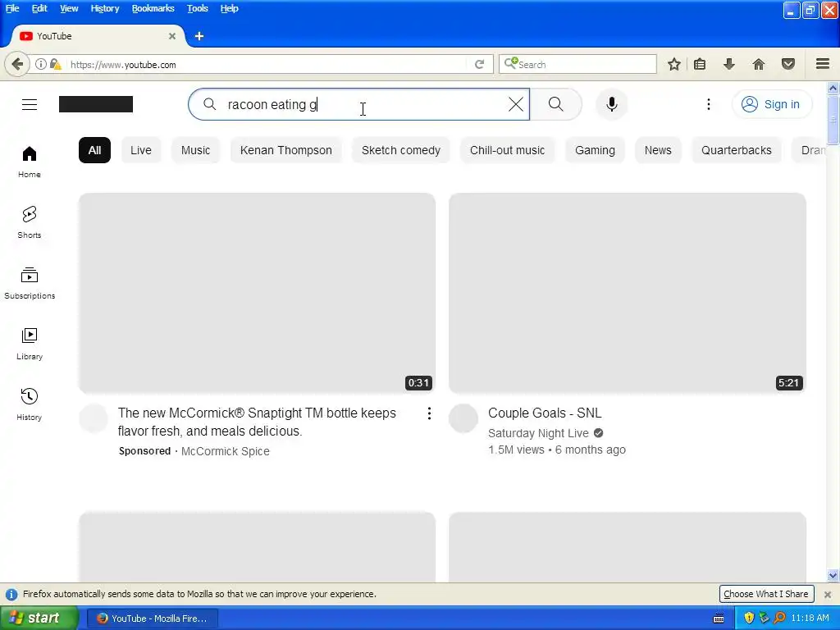Open the Firefox downloads arrow
The image size is (840, 630).
point(728,64)
